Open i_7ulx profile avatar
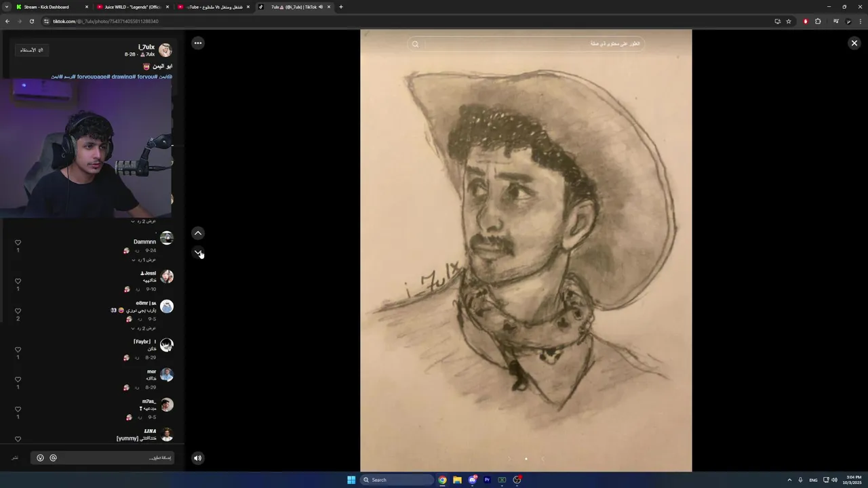 pyautogui.click(x=165, y=50)
